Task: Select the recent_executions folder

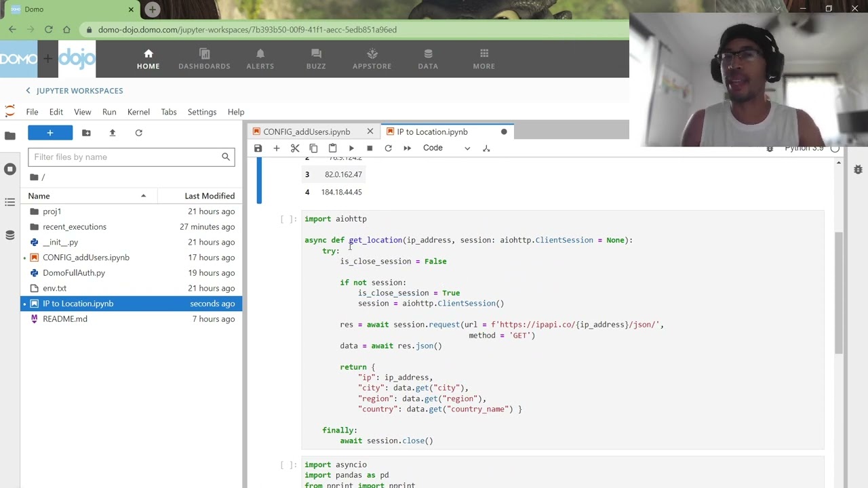Action: 132,227
